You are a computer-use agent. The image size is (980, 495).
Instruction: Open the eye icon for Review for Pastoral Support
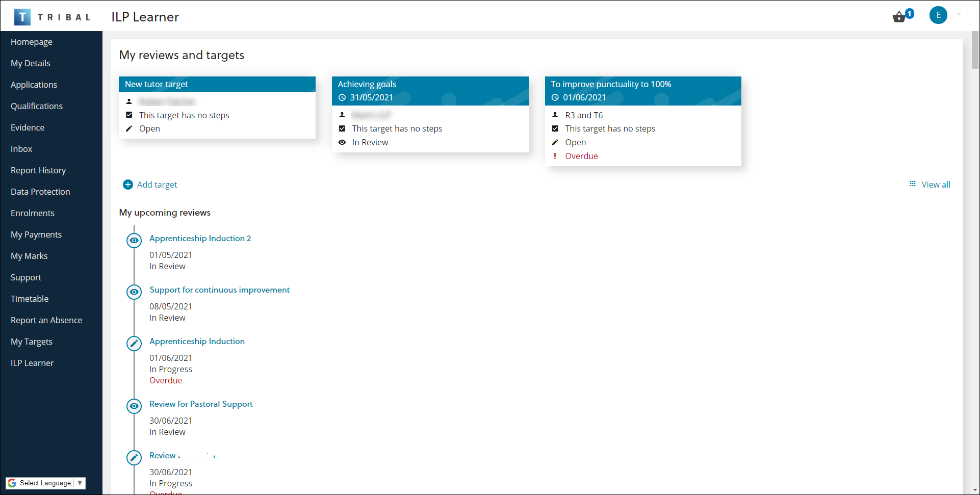[134, 406]
